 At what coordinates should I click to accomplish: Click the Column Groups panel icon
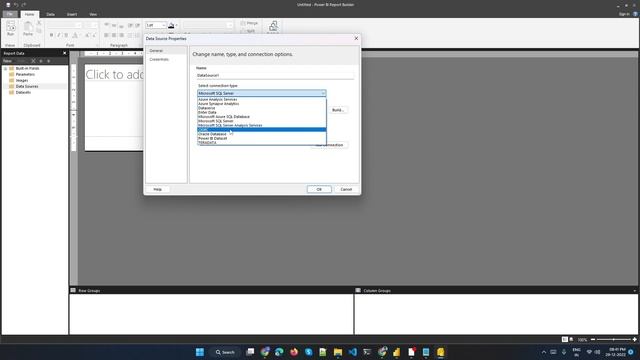(358, 290)
